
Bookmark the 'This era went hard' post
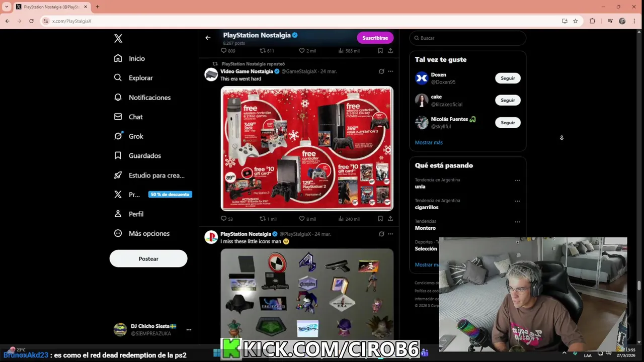click(x=380, y=219)
